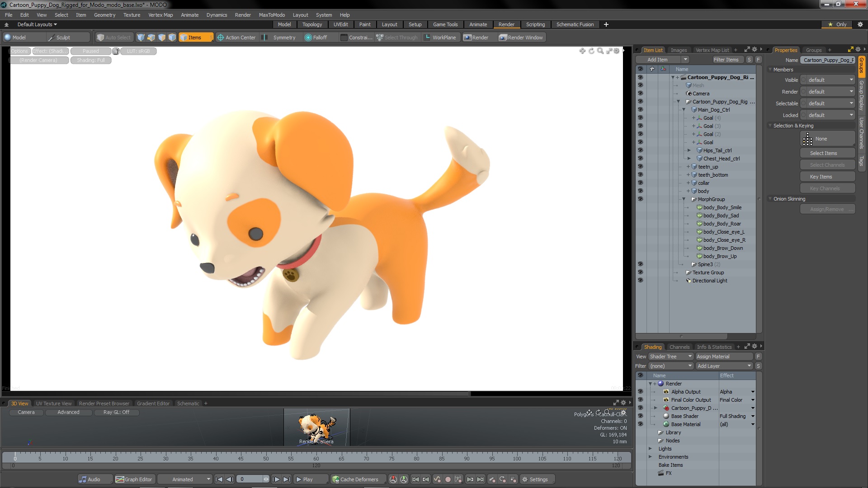Toggle visibility of the Base Material layer
The image size is (868, 488).
[x=640, y=424]
